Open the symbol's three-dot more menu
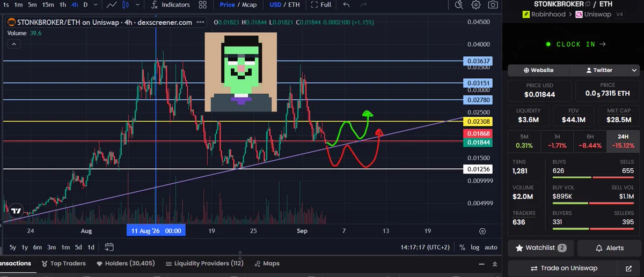The width and height of the screenshot is (644, 277). [200, 23]
